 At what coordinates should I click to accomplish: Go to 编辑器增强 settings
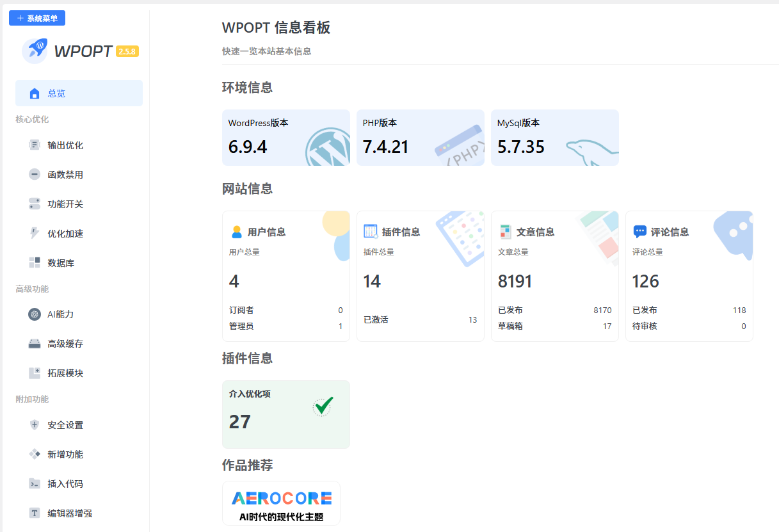pos(70,513)
